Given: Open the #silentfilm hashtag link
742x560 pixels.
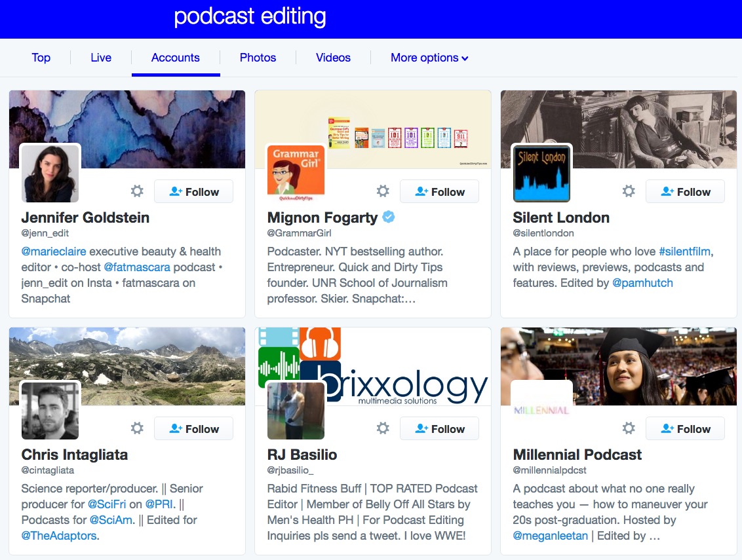Looking at the screenshot, I should coord(684,252).
